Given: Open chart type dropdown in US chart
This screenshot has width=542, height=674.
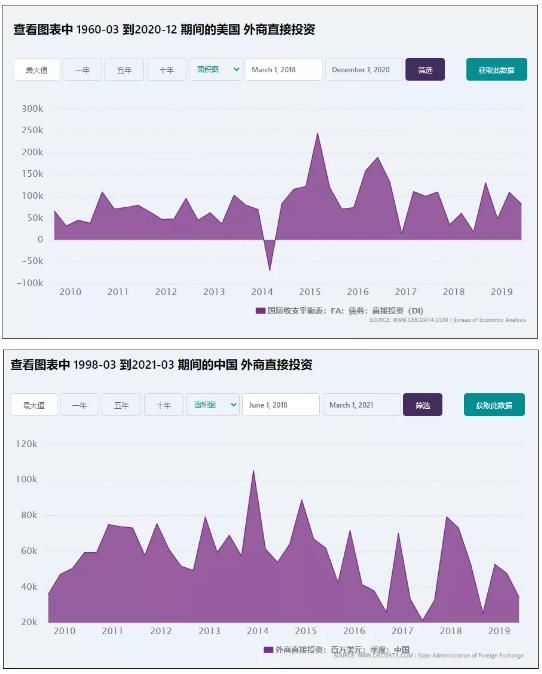Looking at the screenshot, I should 216,70.
